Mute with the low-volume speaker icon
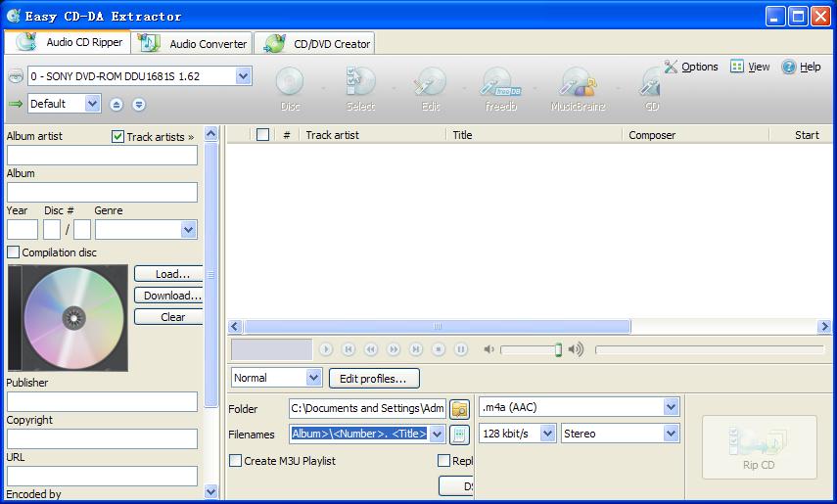837x504 pixels. click(488, 349)
